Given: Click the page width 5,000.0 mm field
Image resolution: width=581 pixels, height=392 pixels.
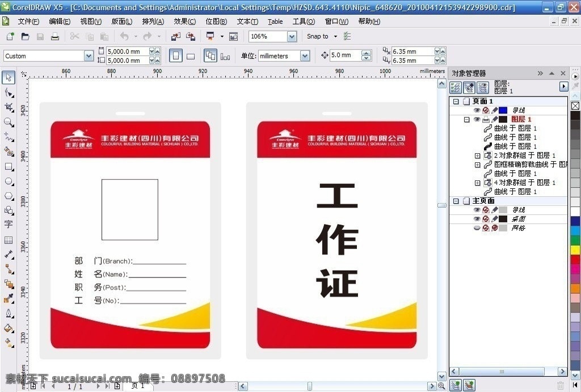Looking at the screenshot, I should point(127,52).
